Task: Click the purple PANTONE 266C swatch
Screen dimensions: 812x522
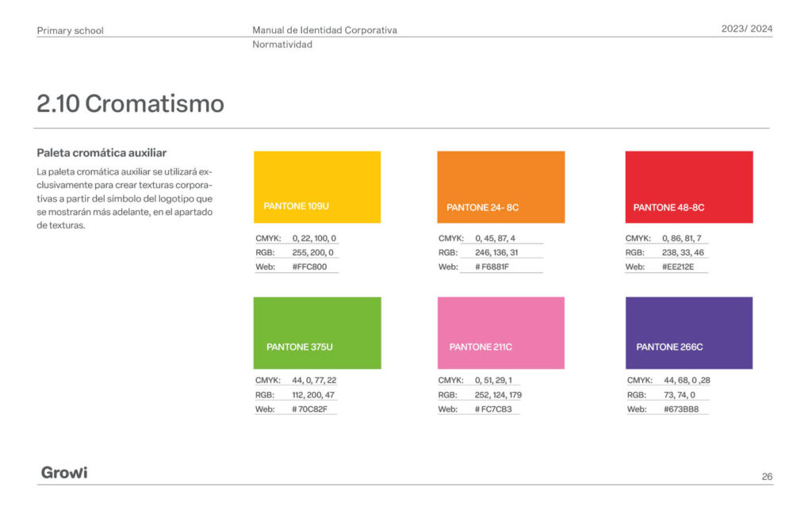Action: point(689,333)
